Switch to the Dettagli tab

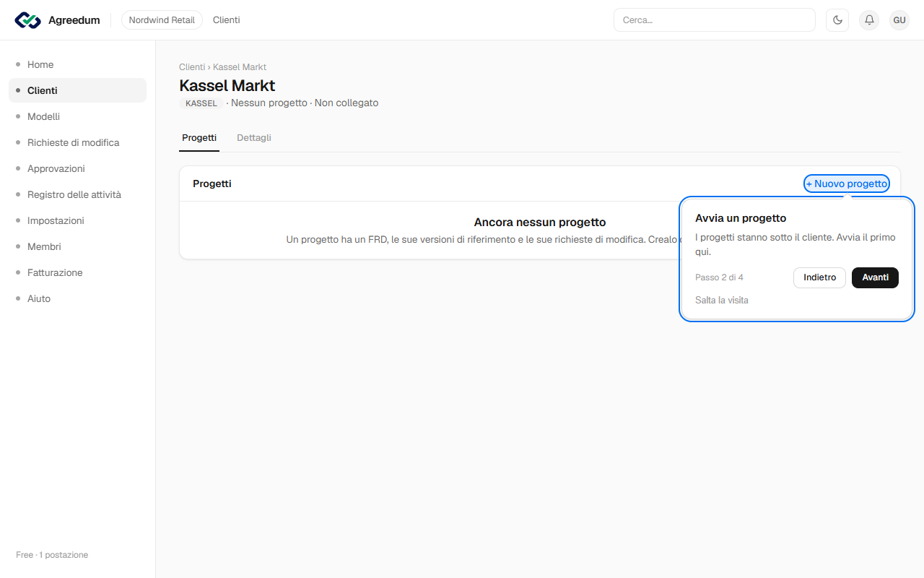(254, 137)
